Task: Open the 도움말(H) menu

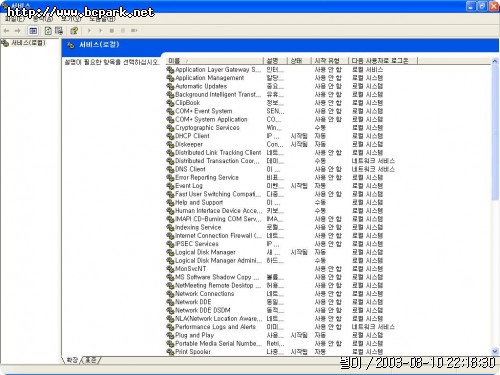Action: click(x=102, y=19)
